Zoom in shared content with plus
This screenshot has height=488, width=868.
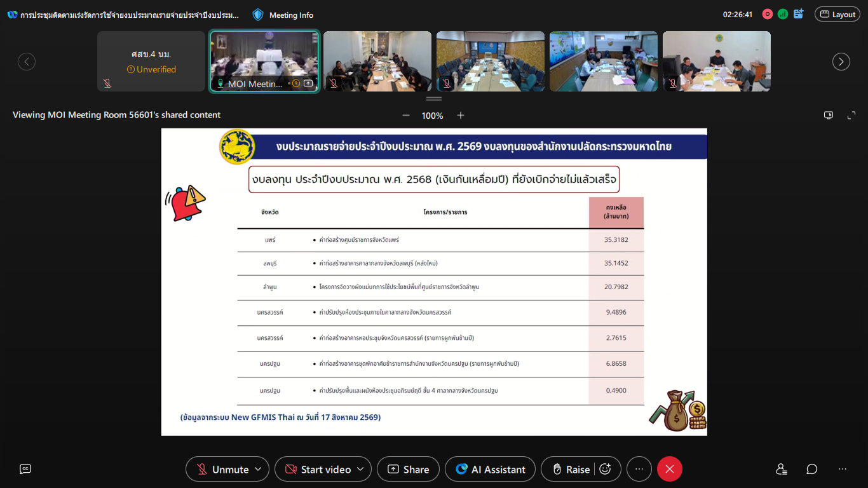[x=461, y=116]
